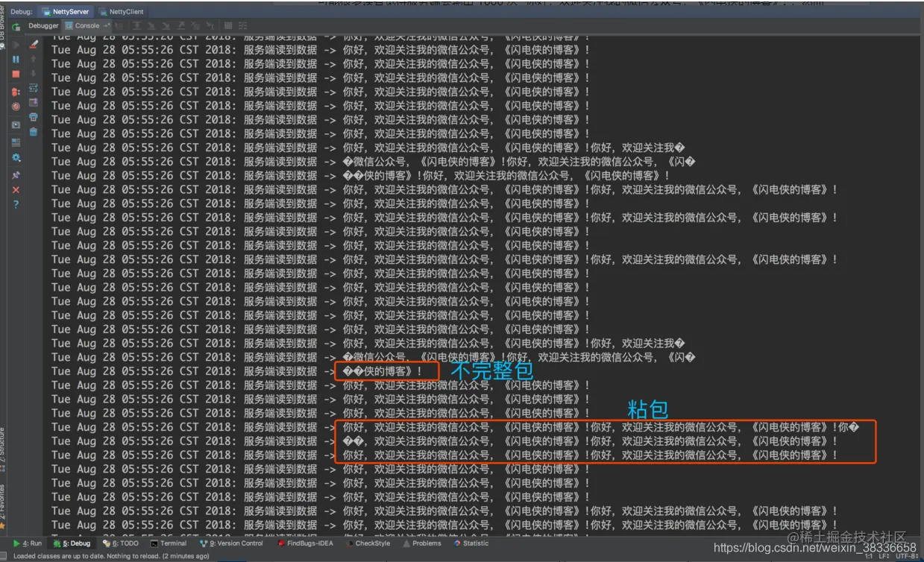Toggle the Mute Breakpoints icon
This screenshot has width=924, height=562.
pyautogui.click(x=16, y=107)
